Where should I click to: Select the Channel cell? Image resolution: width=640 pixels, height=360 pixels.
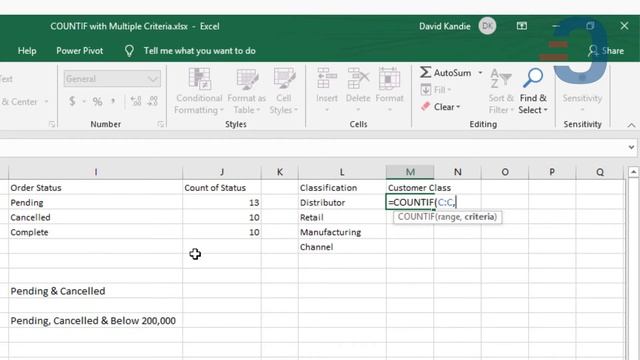tap(342, 247)
